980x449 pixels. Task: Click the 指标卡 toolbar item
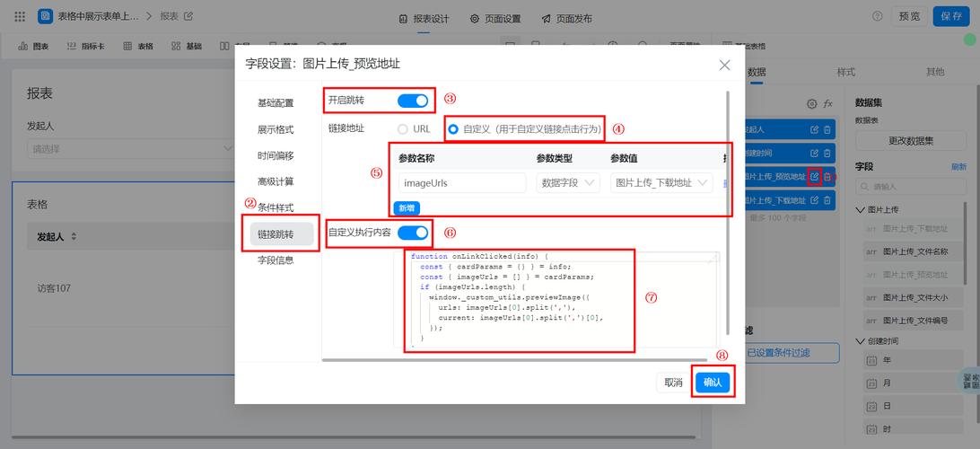point(85,46)
